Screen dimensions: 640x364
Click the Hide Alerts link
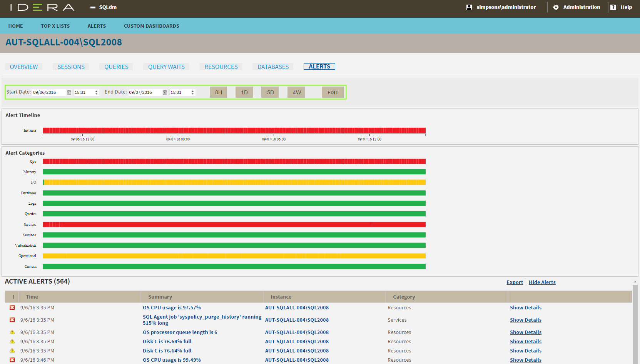coord(542,282)
